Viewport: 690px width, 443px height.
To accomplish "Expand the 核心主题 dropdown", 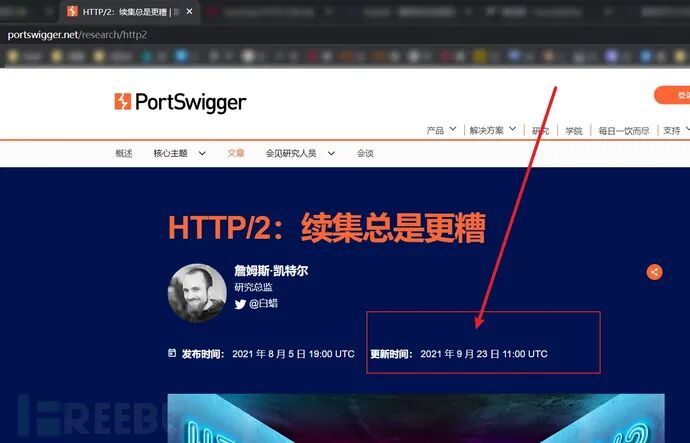I will (179, 153).
